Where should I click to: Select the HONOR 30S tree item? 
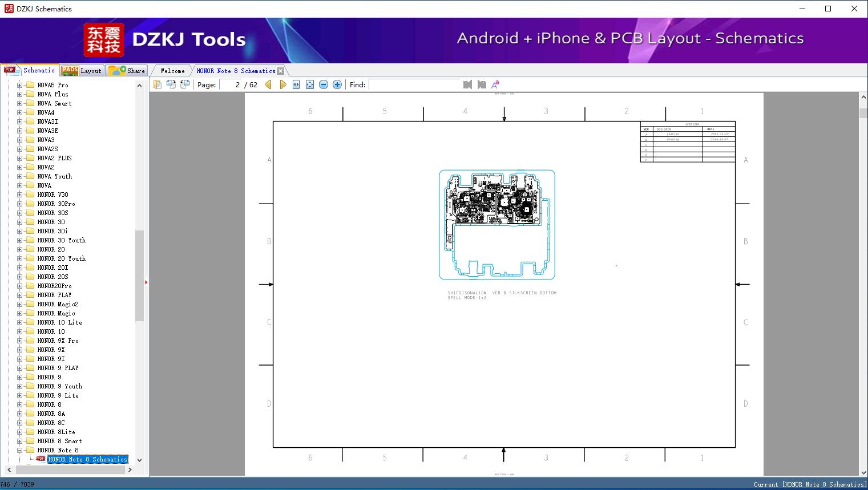coord(53,213)
